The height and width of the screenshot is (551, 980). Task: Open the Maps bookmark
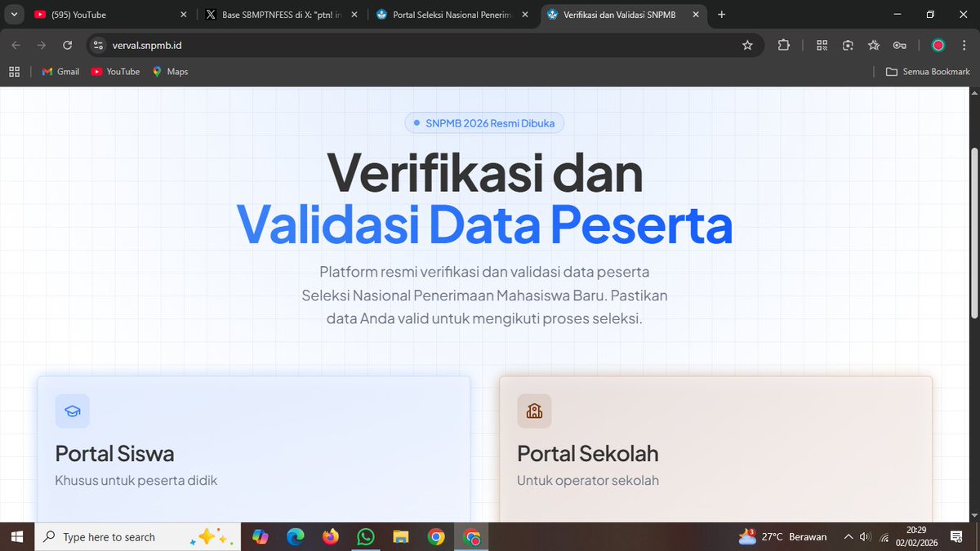pos(170,72)
